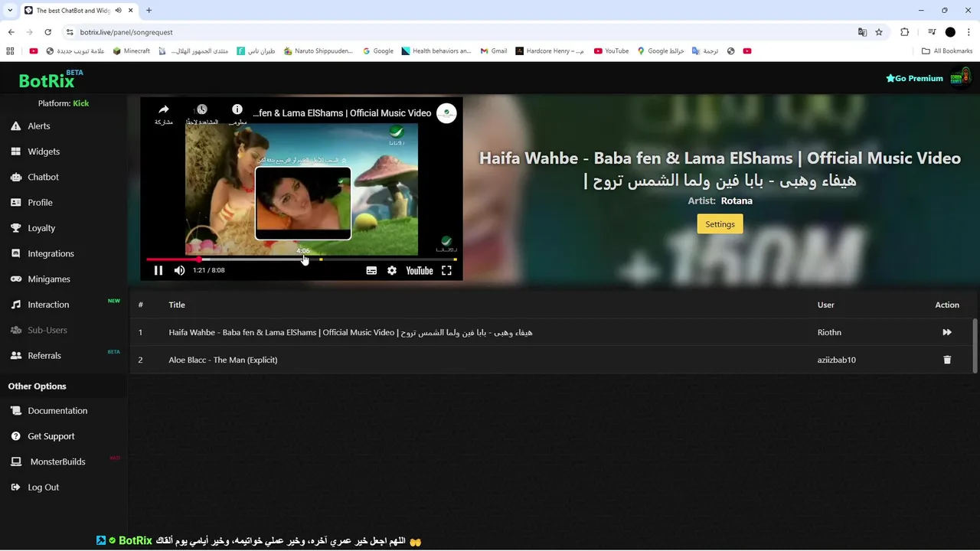The image size is (980, 551).
Task: Click the Sub-Users people icon
Action: 15,330
